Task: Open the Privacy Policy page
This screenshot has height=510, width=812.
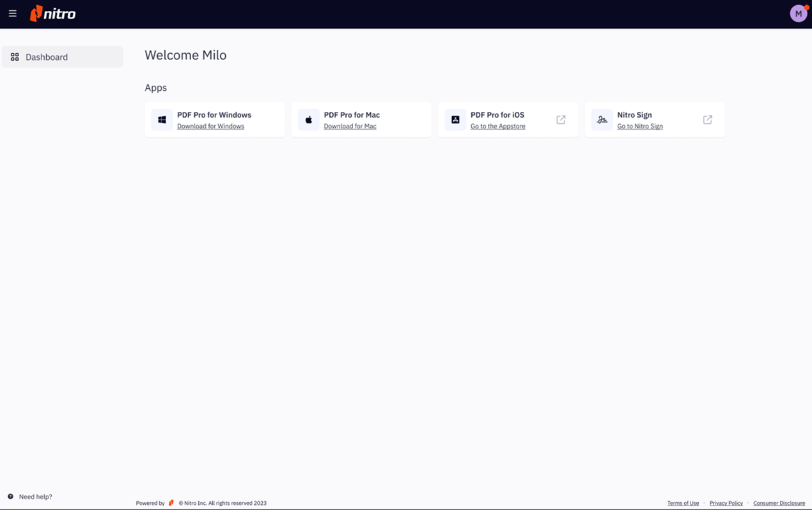Action: tap(726, 503)
